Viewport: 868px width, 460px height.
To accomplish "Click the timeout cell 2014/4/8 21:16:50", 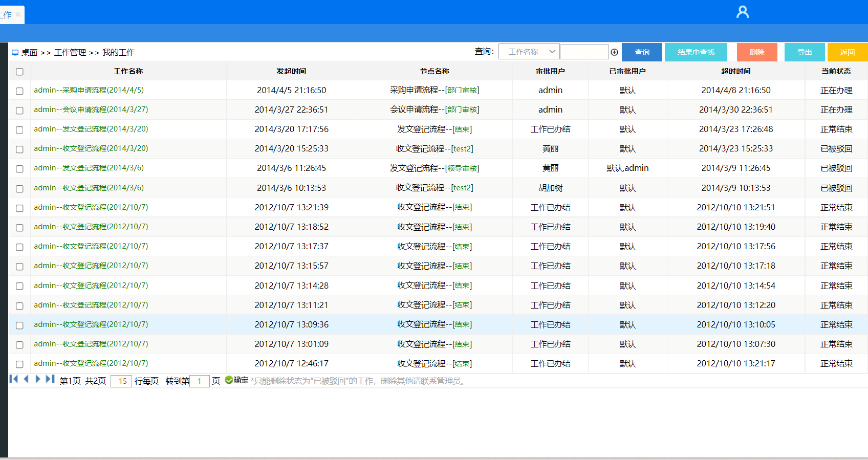I will point(736,90).
